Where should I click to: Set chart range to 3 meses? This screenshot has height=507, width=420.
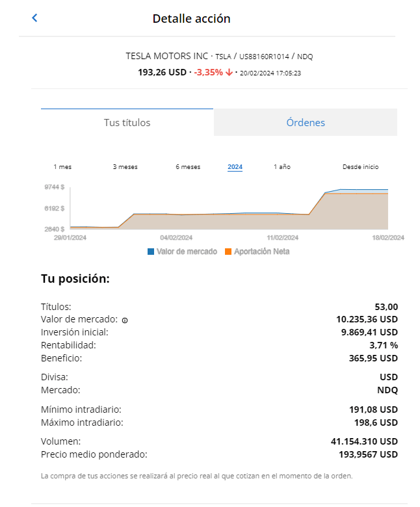(125, 167)
